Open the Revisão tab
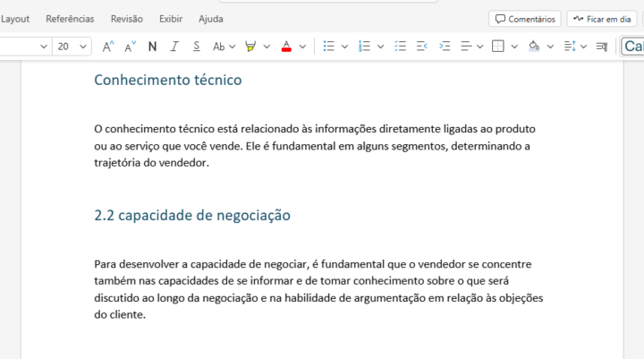This screenshot has height=359, width=644. 126,19
